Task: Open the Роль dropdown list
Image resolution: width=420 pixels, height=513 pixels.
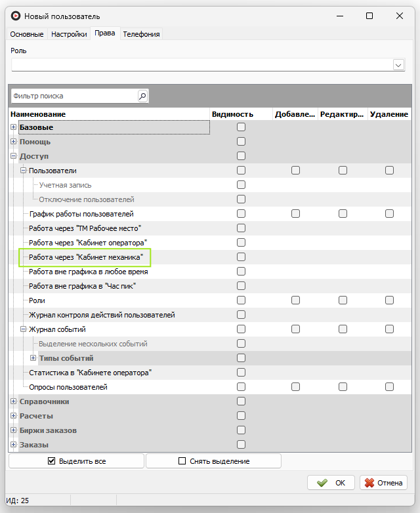Action: 398,64
